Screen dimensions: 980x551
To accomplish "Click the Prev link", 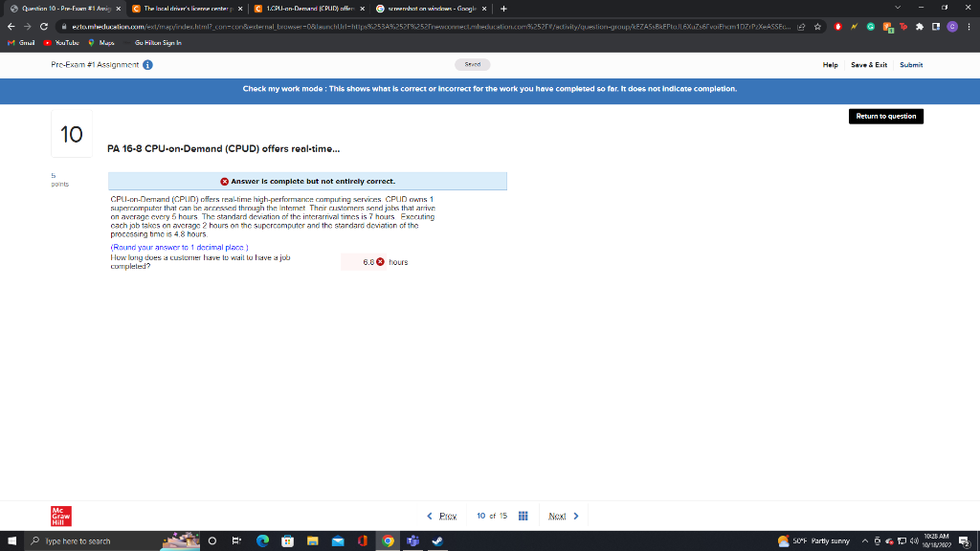I will 448,516.
